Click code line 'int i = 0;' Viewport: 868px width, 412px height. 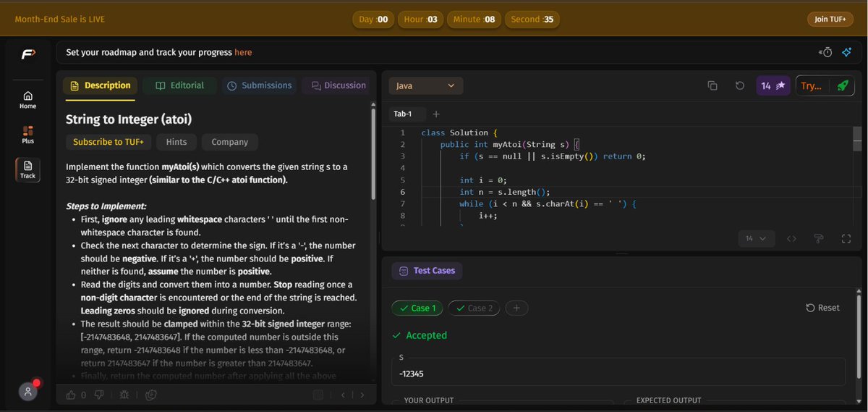pyautogui.click(x=483, y=180)
